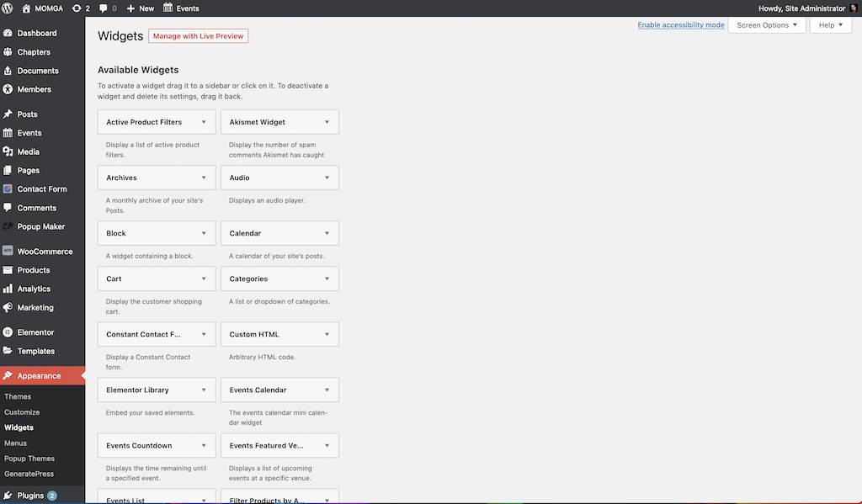Click the Available Widgets heading
This screenshot has height=504, width=862.
138,70
